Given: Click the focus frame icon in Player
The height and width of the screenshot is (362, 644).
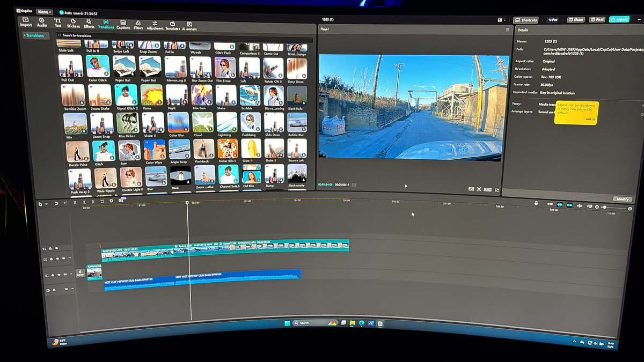Looking at the screenshot, I should tap(479, 189).
